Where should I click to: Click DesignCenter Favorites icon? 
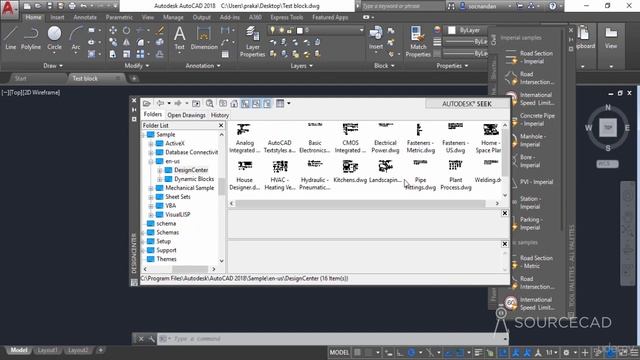[x=223, y=104]
